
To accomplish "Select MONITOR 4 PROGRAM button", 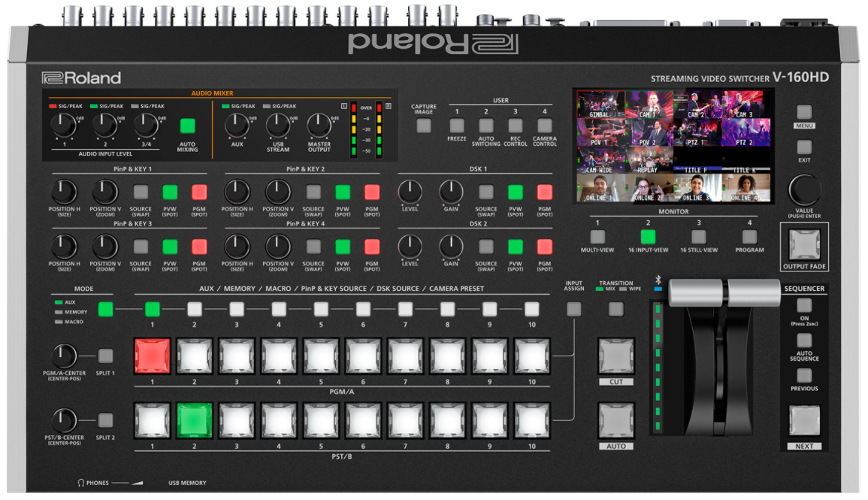I will pyautogui.click(x=749, y=237).
